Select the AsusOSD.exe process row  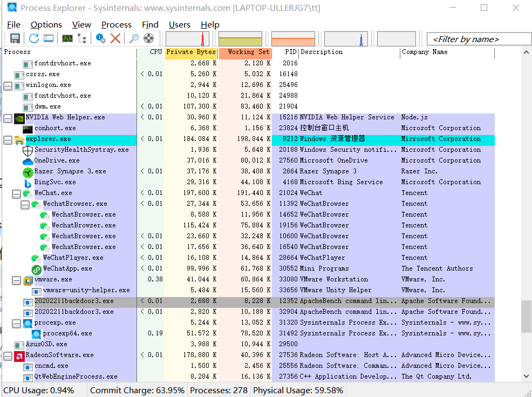pyautogui.click(x=248, y=344)
